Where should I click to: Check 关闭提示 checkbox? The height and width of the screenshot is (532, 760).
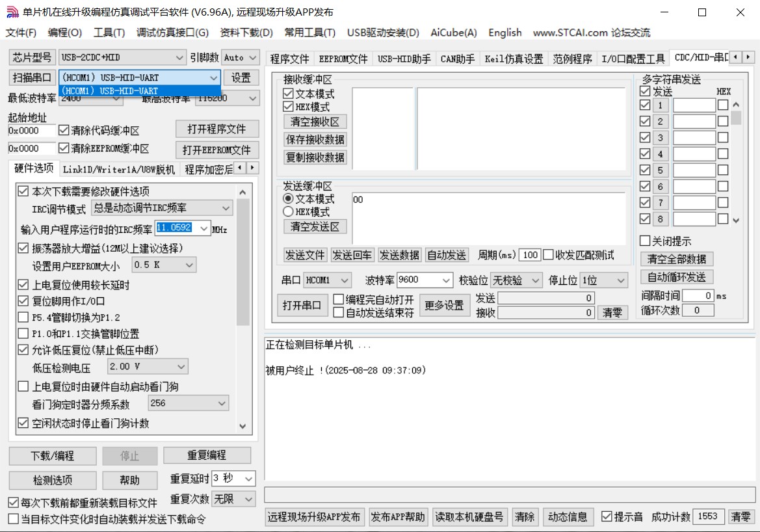[x=645, y=241]
